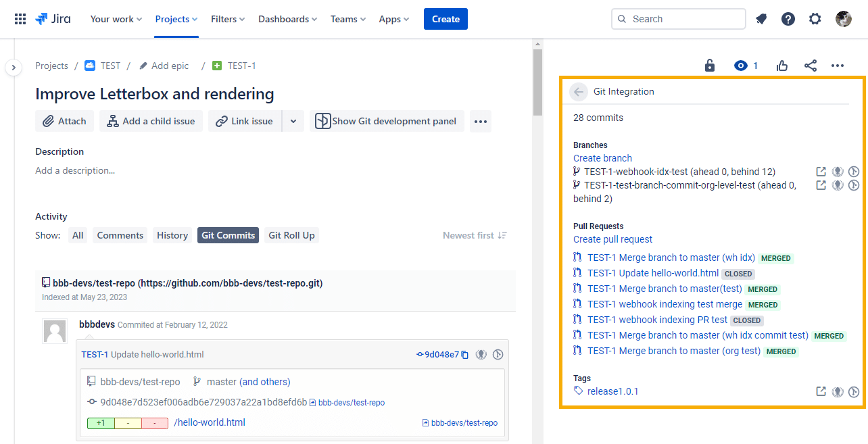
Task: Select the Comments activity tab
Action: pos(120,235)
